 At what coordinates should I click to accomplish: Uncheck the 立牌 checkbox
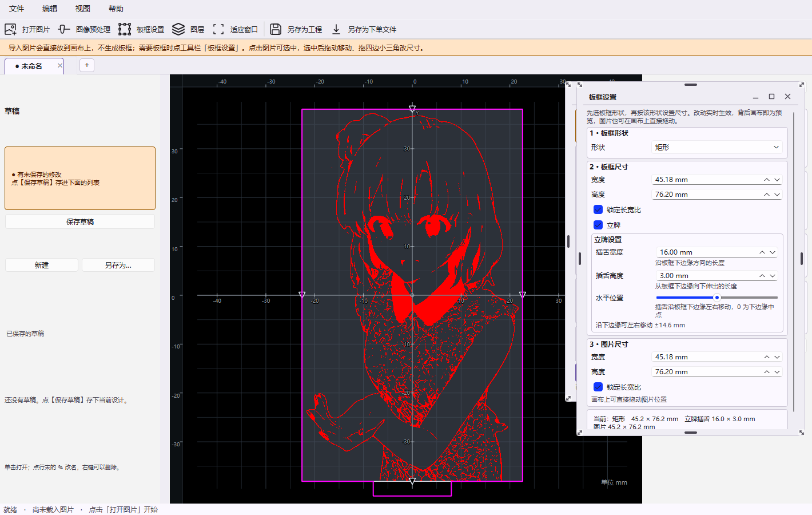click(x=598, y=225)
